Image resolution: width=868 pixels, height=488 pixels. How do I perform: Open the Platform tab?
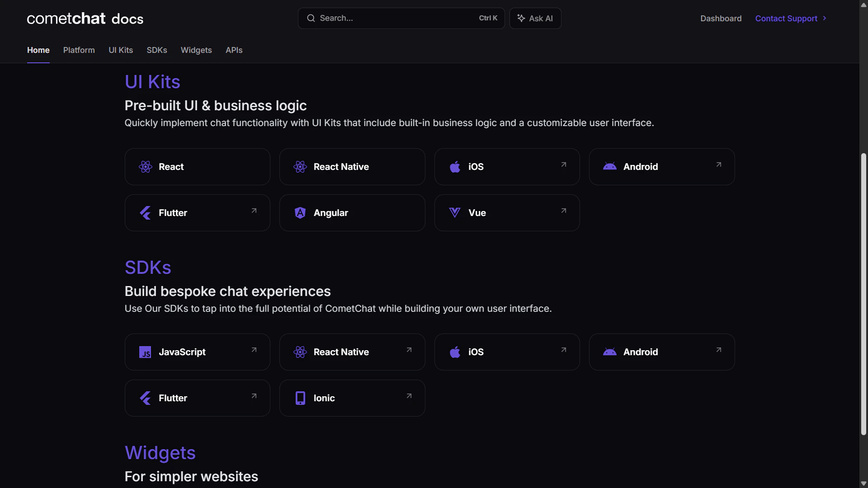79,50
